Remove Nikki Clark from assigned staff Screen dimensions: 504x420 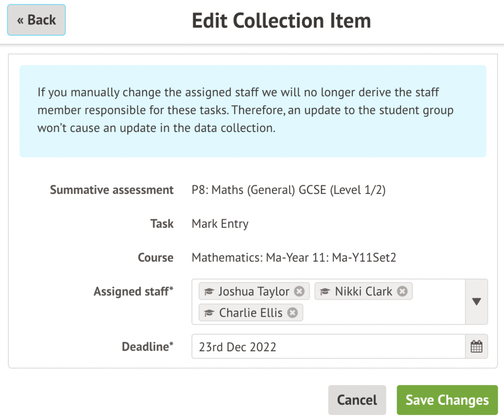pyautogui.click(x=402, y=291)
